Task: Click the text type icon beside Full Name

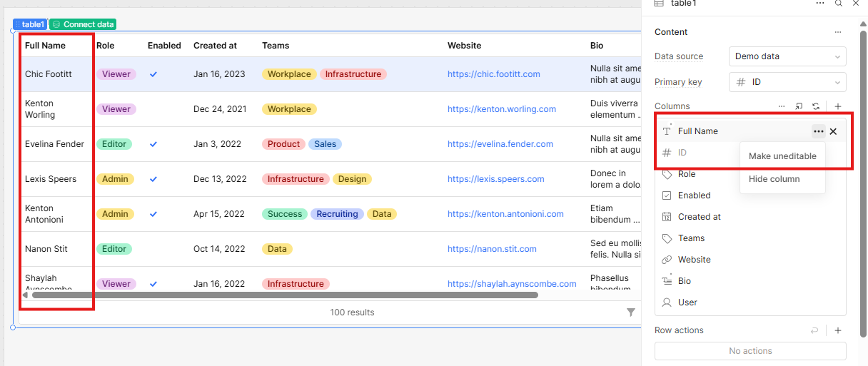Action: coord(667,131)
